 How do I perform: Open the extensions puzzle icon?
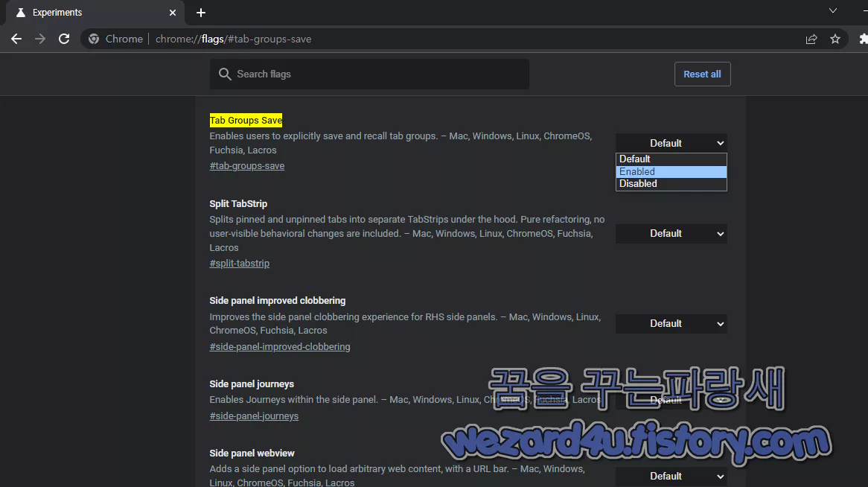point(863,39)
